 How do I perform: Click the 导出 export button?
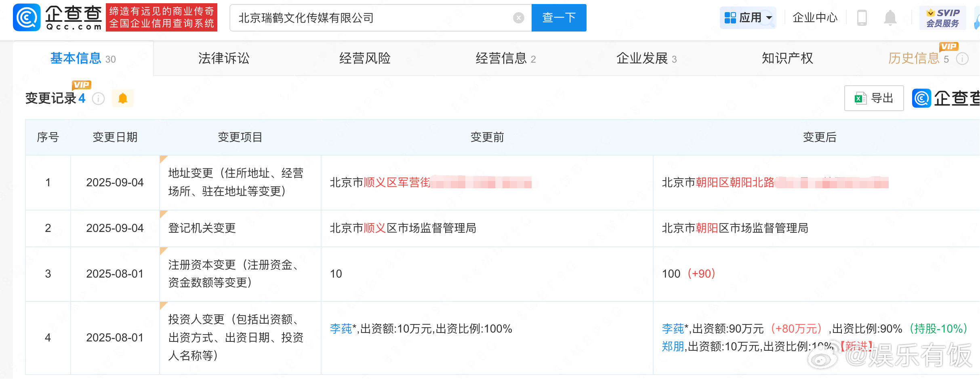point(874,98)
